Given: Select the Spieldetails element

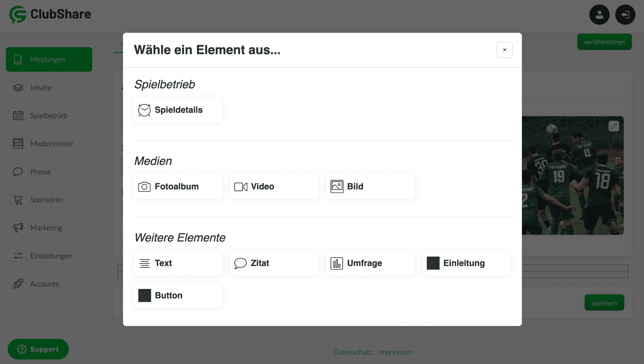Looking at the screenshot, I should click(x=178, y=110).
